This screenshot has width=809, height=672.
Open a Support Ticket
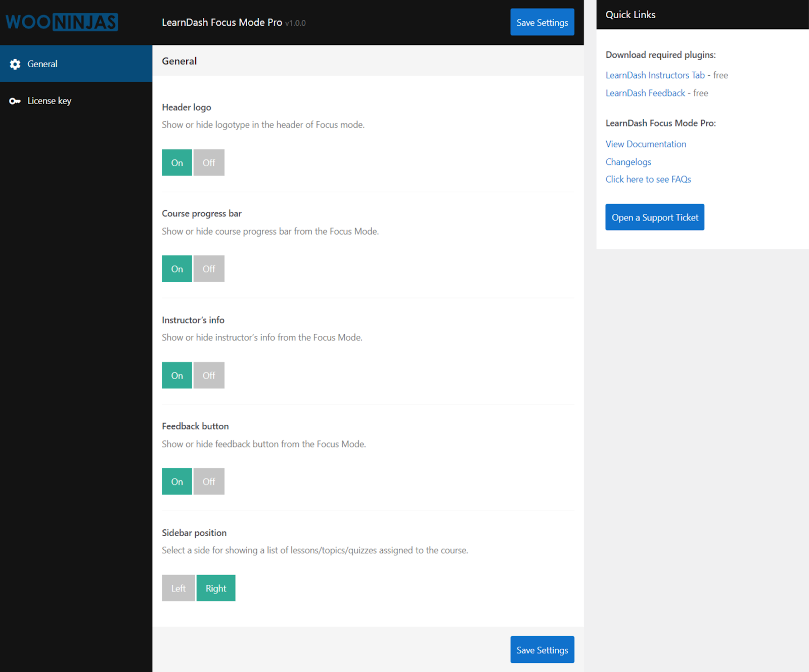(x=655, y=217)
